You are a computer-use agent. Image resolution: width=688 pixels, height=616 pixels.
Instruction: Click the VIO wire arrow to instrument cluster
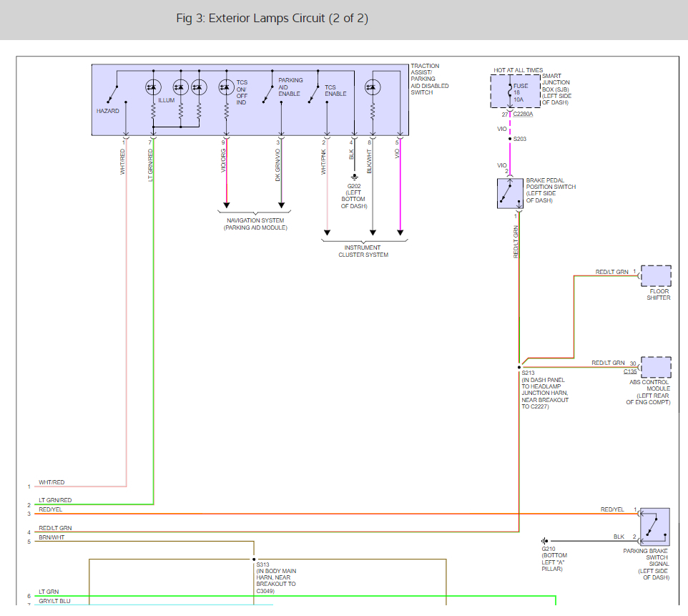pyautogui.click(x=400, y=233)
